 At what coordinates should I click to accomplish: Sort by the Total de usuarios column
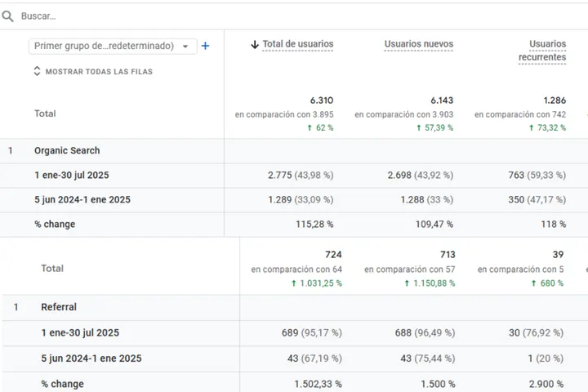tap(298, 44)
